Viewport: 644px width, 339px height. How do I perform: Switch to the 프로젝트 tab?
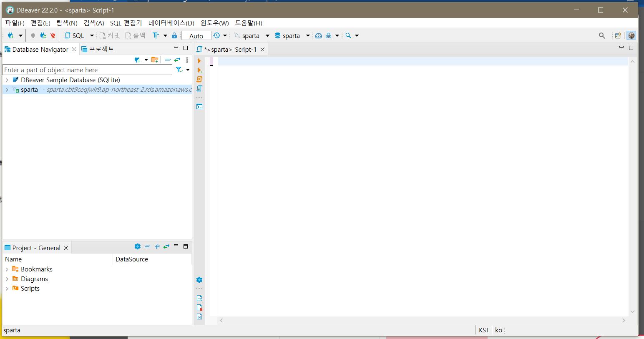(98, 49)
